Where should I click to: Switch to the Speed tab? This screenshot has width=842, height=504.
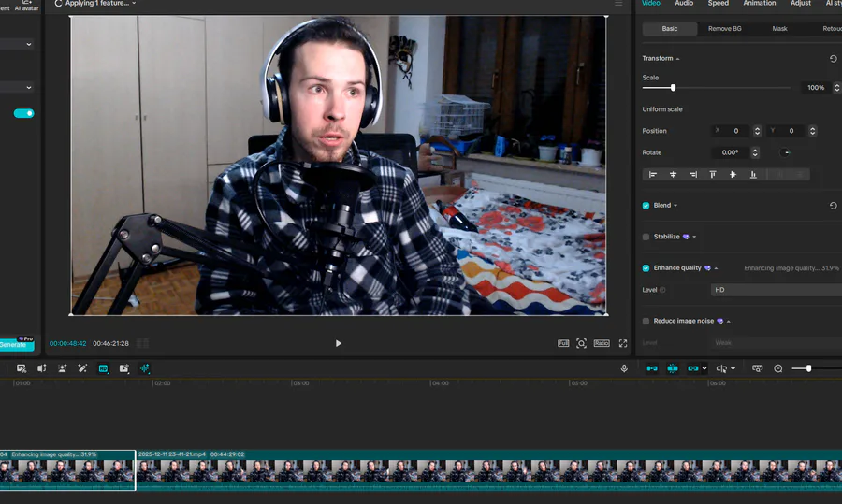point(718,3)
